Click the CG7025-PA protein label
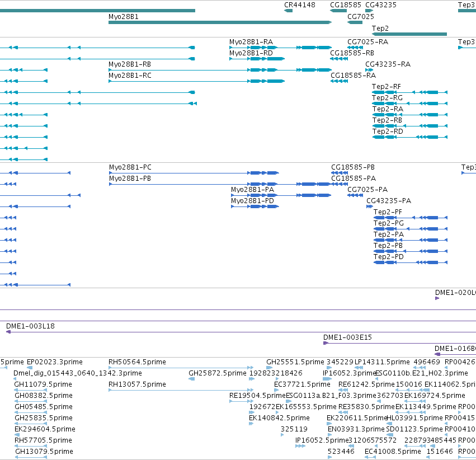This screenshot has height=460, width=476. pyautogui.click(x=367, y=190)
